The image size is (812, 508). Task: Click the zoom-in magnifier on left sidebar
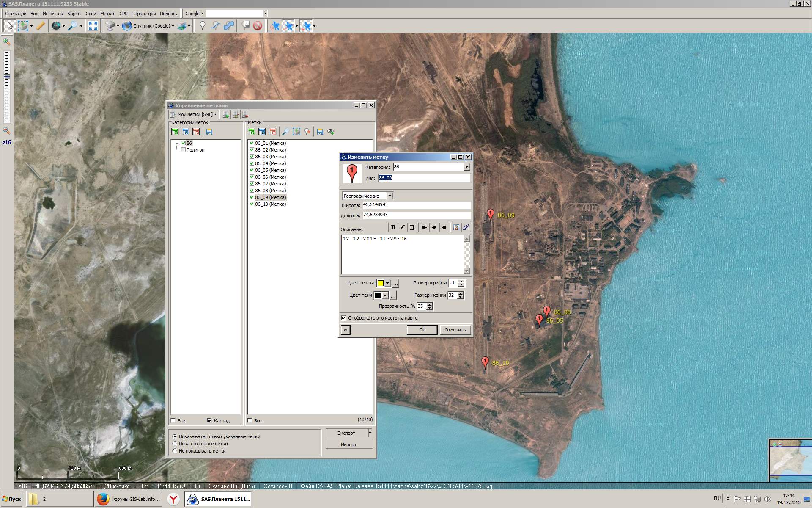click(x=7, y=41)
